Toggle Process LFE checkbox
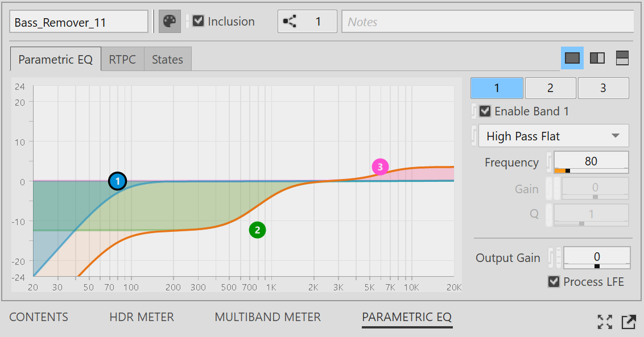The width and height of the screenshot is (644, 337). pos(554,281)
